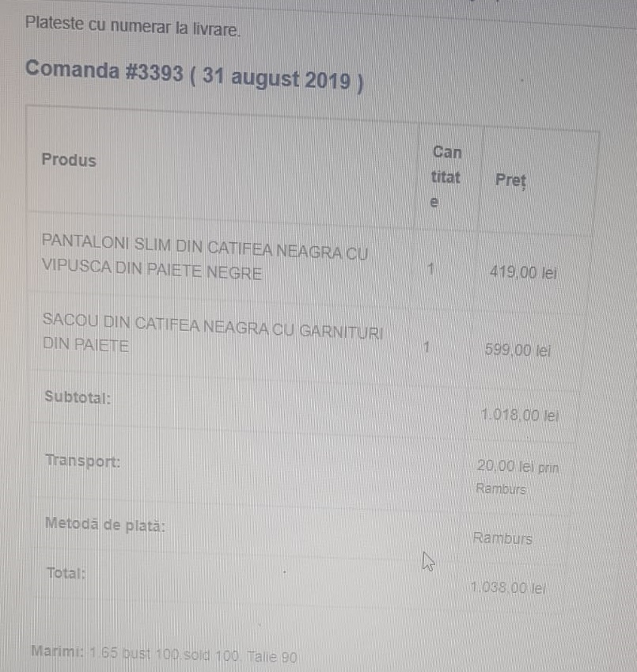
Task: Open the Pantaloni slim din catifea neagra product
Action: 205,257
